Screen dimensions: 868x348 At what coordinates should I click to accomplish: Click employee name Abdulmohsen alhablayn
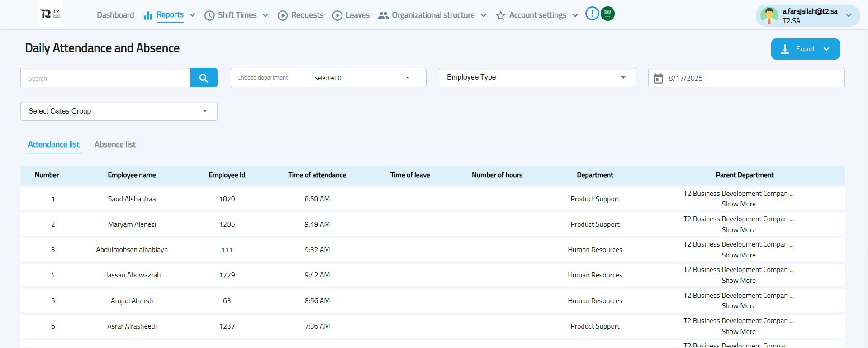(x=132, y=250)
